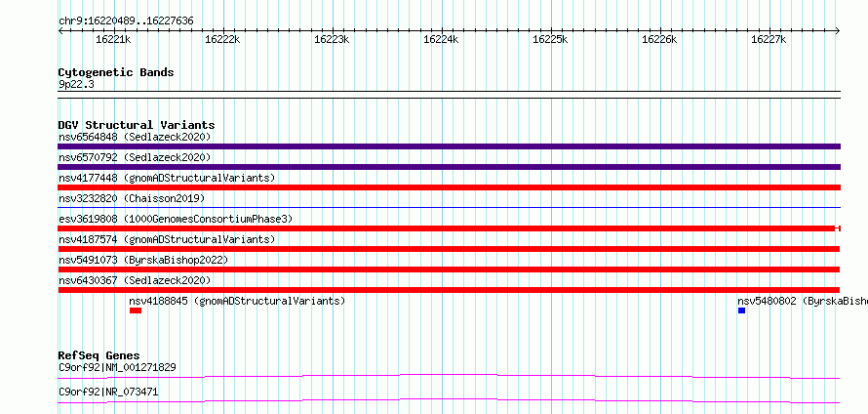
Task: Click the DGV Structural Variants track title
Action: [x=137, y=125]
